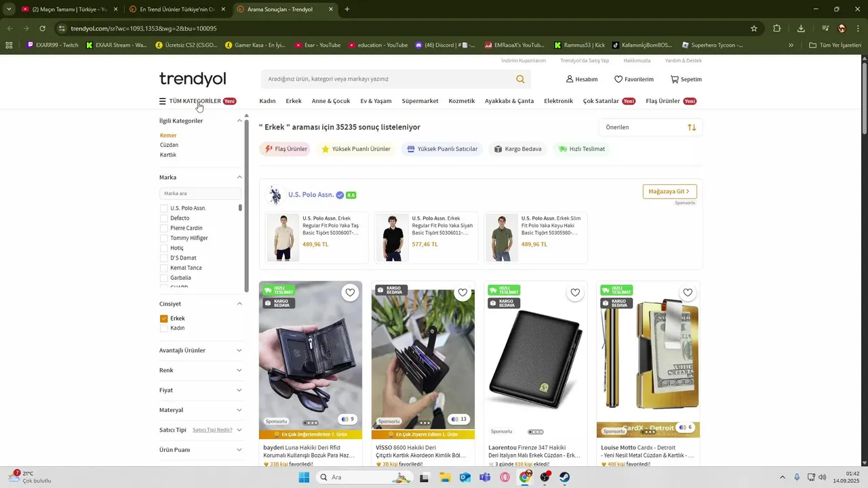
Task: Switch to En Trend Ürünler browser tab
Action: [x=176, y=9]
